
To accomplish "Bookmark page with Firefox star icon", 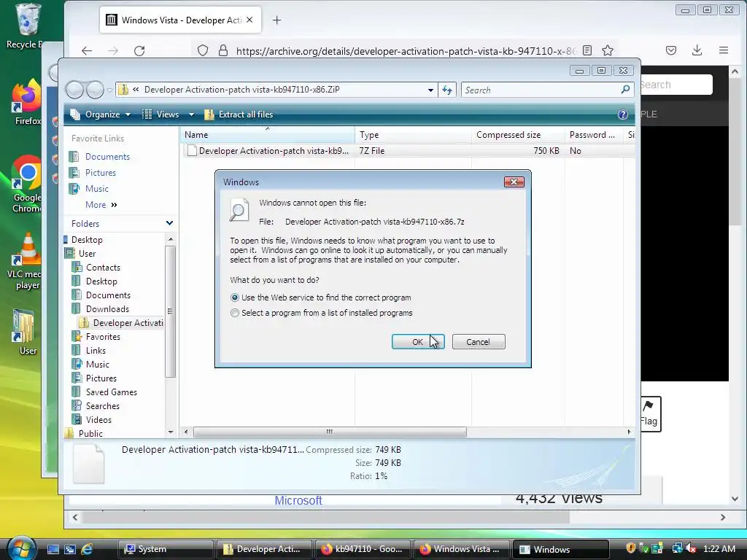I will 608,50.
